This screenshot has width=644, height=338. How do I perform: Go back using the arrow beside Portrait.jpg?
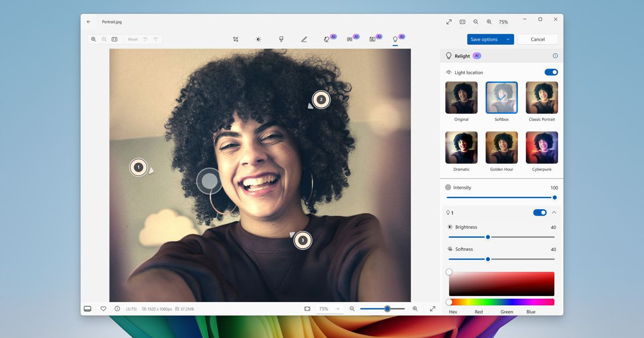point(89,22)
